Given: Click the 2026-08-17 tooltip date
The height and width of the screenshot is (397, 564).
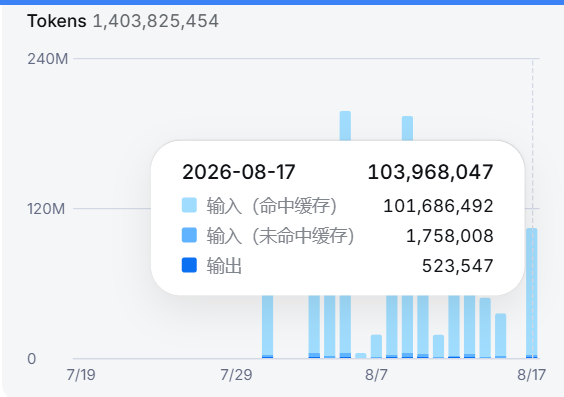Looking at the screenshot, I should 239,172.
